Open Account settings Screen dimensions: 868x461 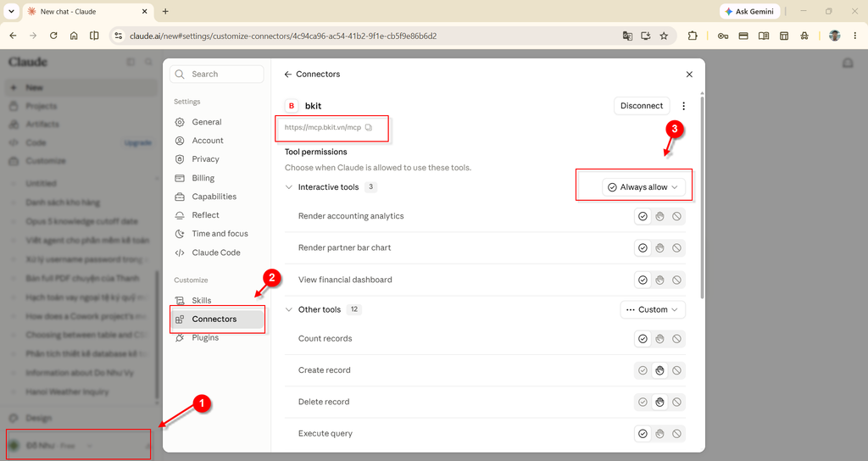(216, 141)
